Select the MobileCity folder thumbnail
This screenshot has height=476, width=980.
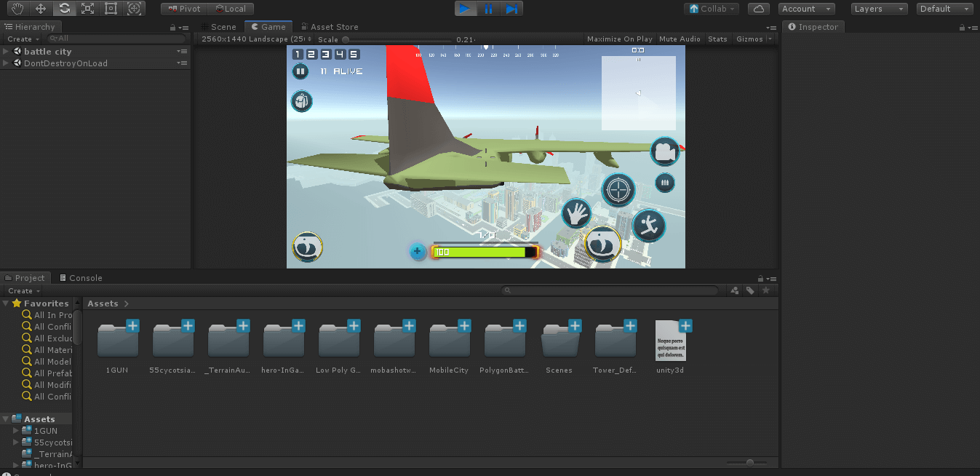point(449,341)
